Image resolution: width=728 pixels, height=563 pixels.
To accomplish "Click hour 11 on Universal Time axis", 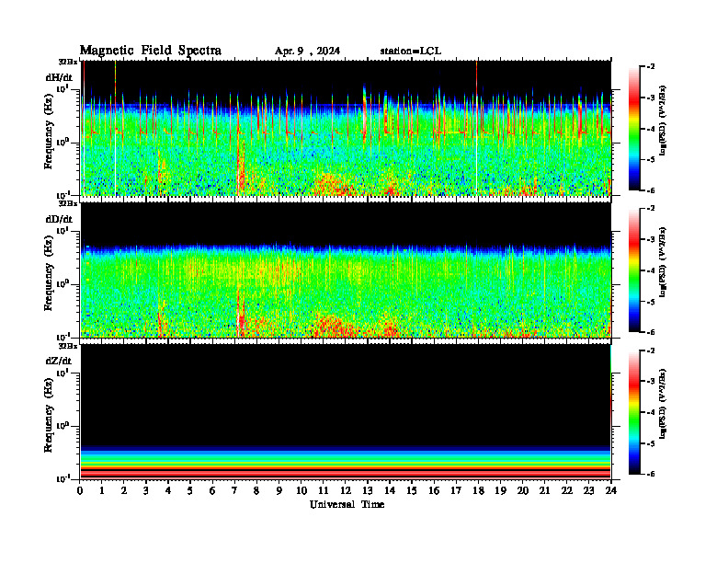I will [324, 491].
